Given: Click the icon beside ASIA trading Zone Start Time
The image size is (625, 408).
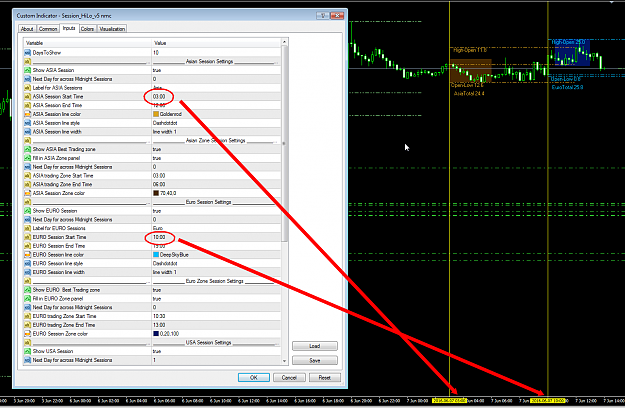Looking at the screenshot, I should point(28,176).
